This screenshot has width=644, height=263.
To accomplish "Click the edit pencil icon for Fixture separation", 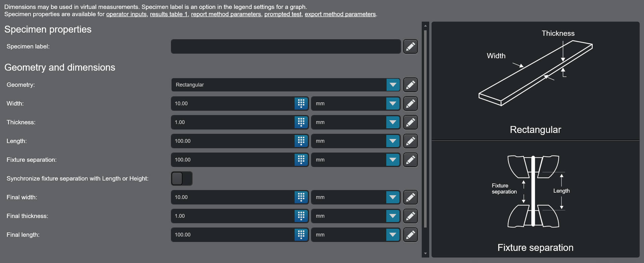I will point(410,160).
